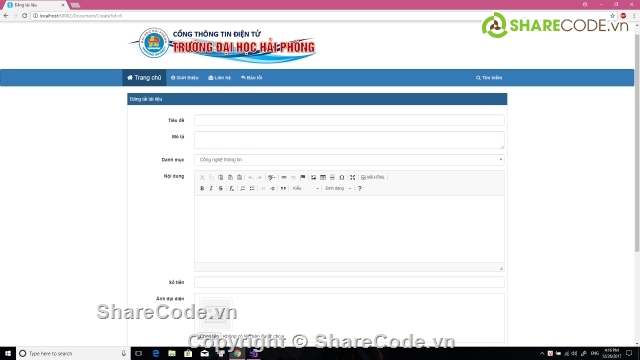The image size is (640, 360).
Task: Toggle bold formatting
Action: 202,188
